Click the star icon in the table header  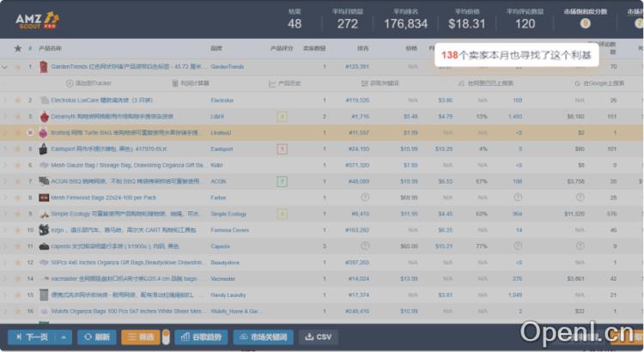coord(17,49)
